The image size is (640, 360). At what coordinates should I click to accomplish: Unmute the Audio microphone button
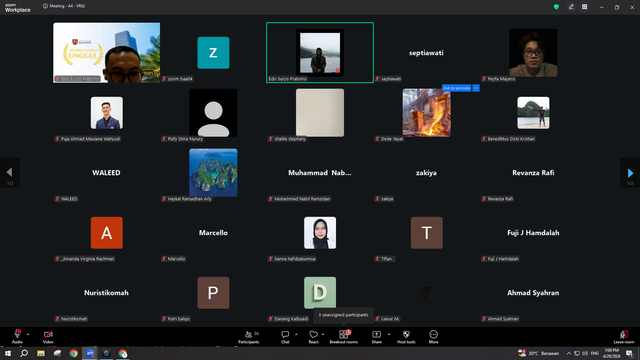click(x=17, y=337)
